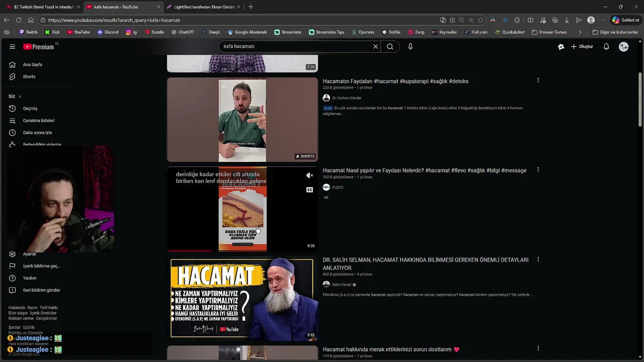This screenshot has height=362, width=644.
Task: Open the YouTube hamburger guide menu
Action: 12,47
